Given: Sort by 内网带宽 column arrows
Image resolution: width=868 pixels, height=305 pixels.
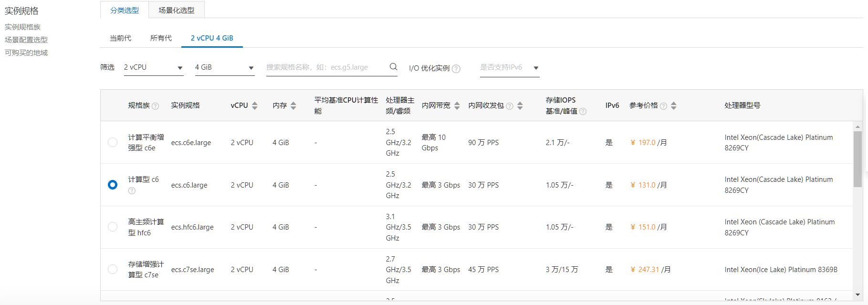Looking at the screenshot, I should coord(457,106).
